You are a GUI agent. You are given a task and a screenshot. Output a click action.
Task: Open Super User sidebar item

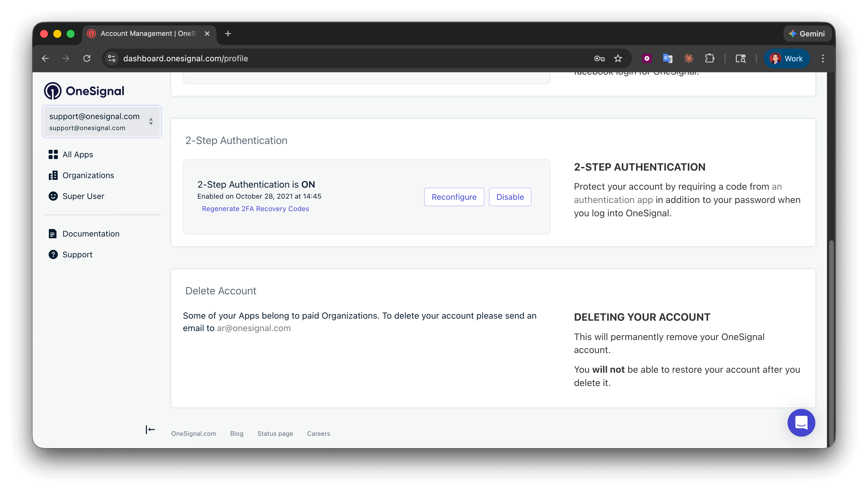83,196
